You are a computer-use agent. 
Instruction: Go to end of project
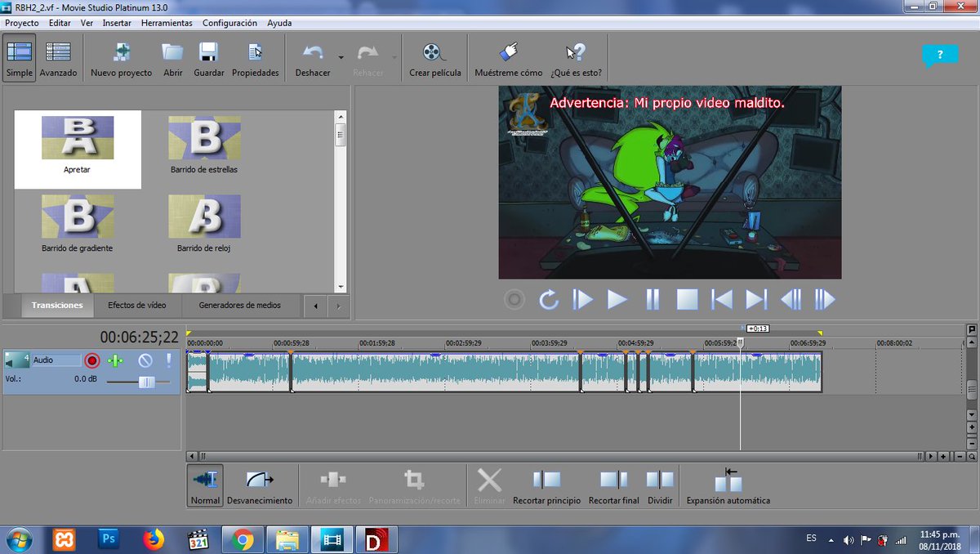(x=756, y=300)
